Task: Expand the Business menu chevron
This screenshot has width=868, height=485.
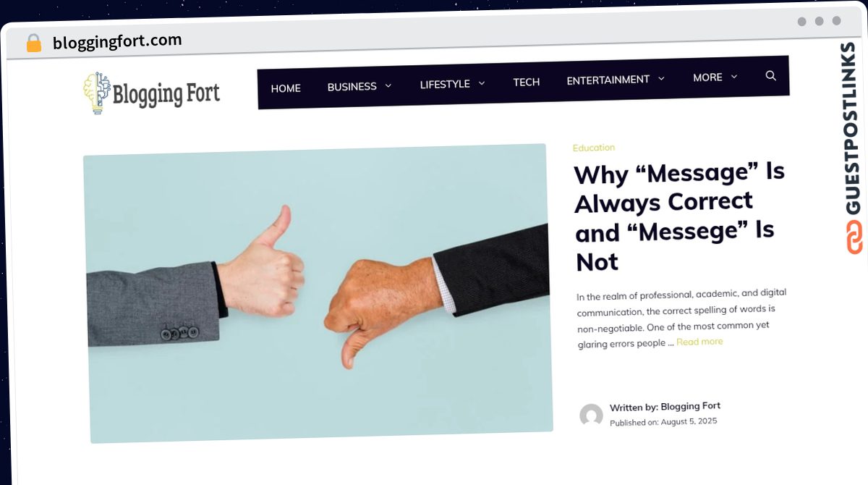Action: [x=388, y=85]
